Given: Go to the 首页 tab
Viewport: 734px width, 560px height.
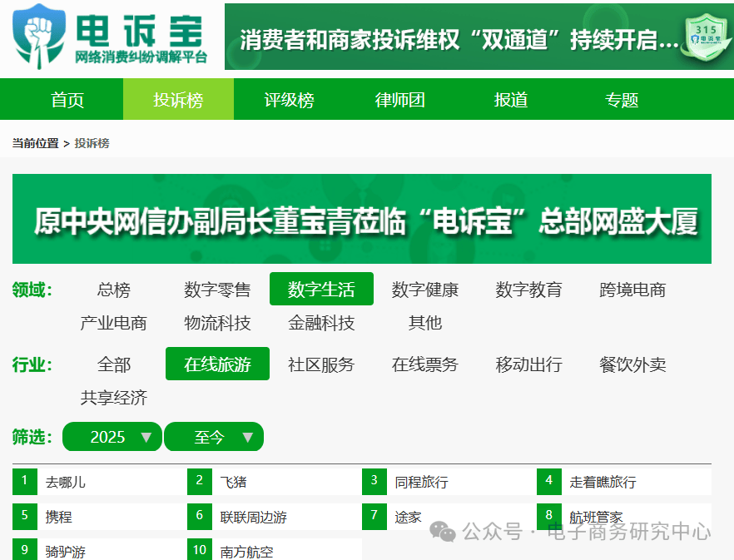Looking at the screenshot, I should (67, 100).
